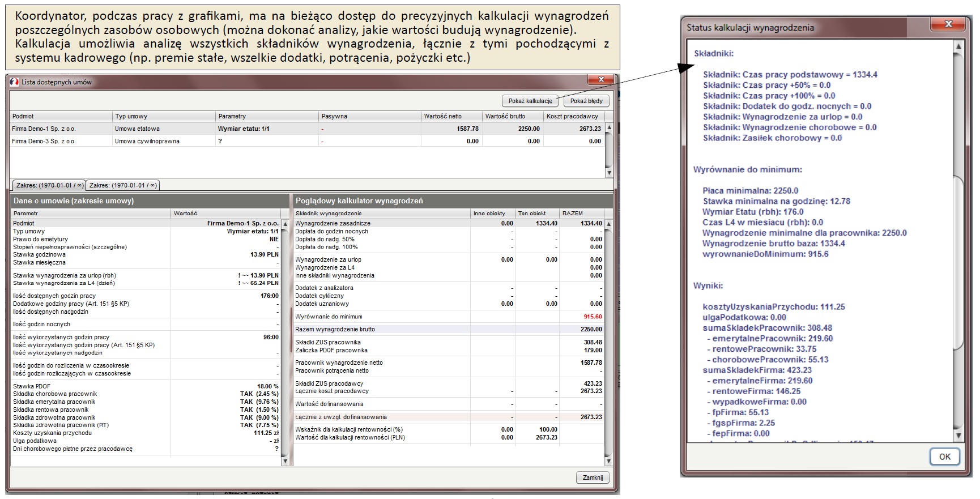
Task: Click the Inne obiekty column header
Action: tap(493, 214)
